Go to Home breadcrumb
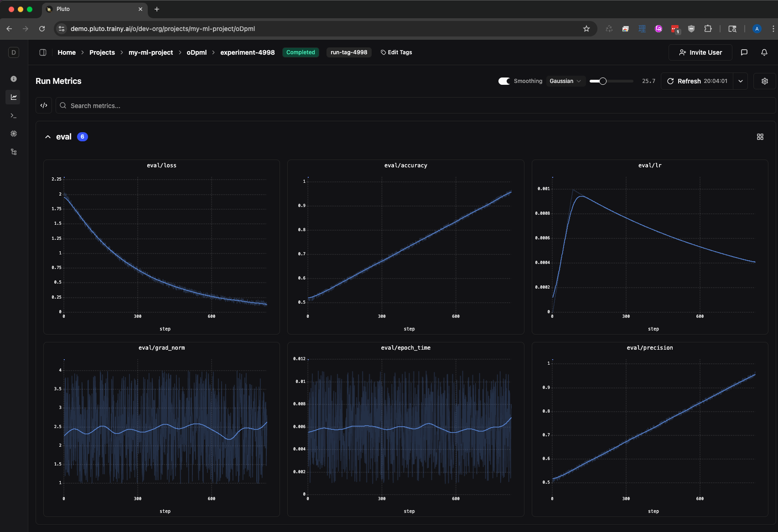 67,52
